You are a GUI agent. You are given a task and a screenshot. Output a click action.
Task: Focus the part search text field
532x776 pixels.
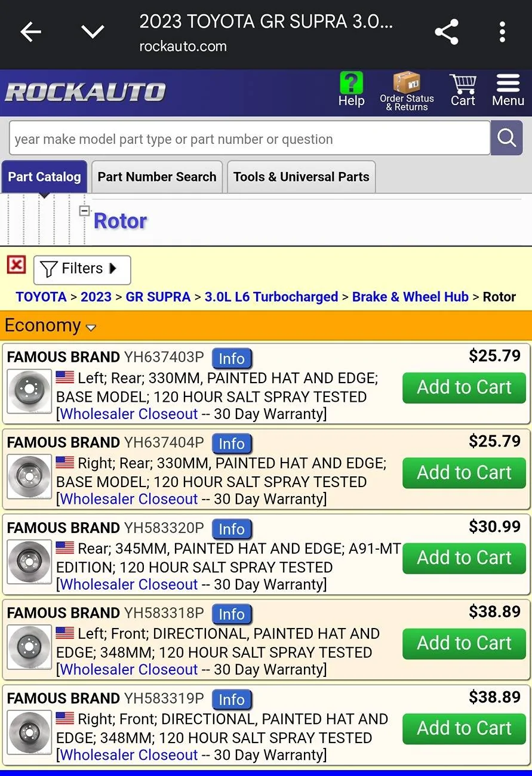pos(250,138)
